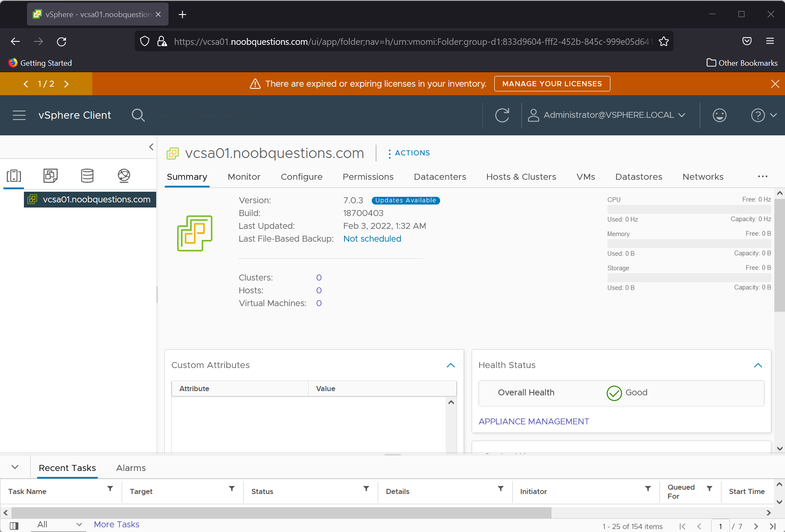Dismiss the expired licenses banner
The image size is (785, 532).
775,84
